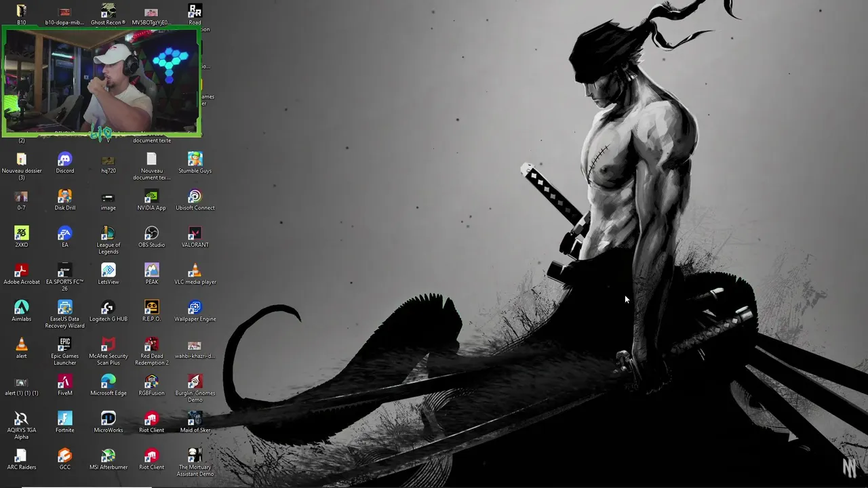Select the Aimlabs icon
This screenshot has width=868, height=488.
point(22,307)
